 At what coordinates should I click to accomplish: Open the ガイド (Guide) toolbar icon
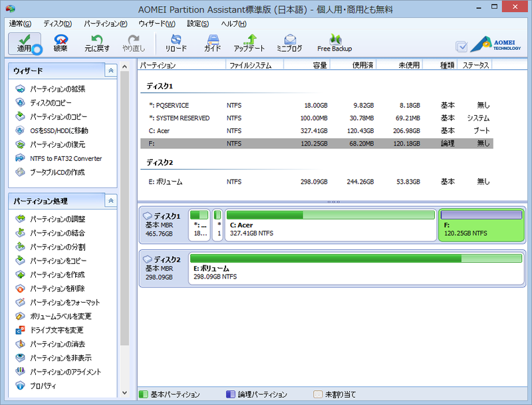tap(213, 43)
